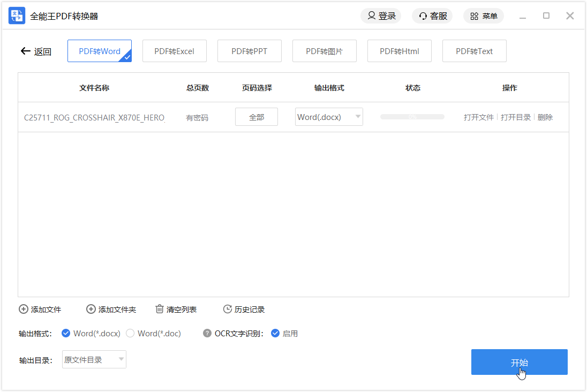The height and width of the screenshot is (392, 587).
Task: Click the 添加文件夹 folder-add icon
Action: [91, 309]
